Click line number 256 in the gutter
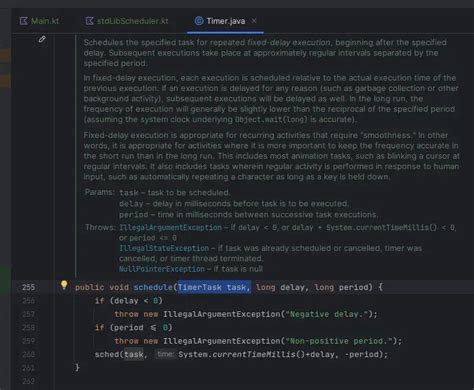The height and width of the screenshot is (390, 474). (28, 301)
